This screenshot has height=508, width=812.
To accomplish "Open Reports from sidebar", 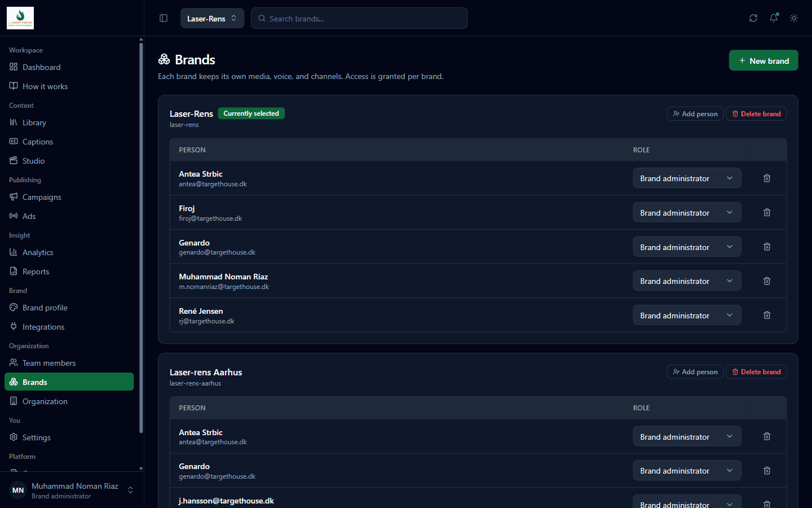I will point(69,271).
